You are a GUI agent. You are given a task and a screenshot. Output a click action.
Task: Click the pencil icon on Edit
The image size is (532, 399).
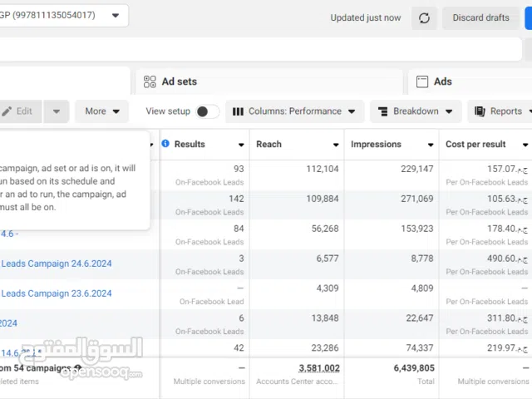(7, 111)
